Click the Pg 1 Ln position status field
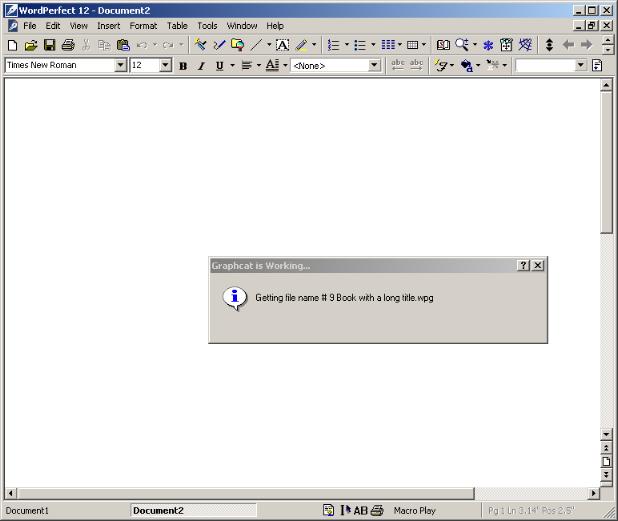This screenshot has width=618, height=521. [x=531, y=511]
